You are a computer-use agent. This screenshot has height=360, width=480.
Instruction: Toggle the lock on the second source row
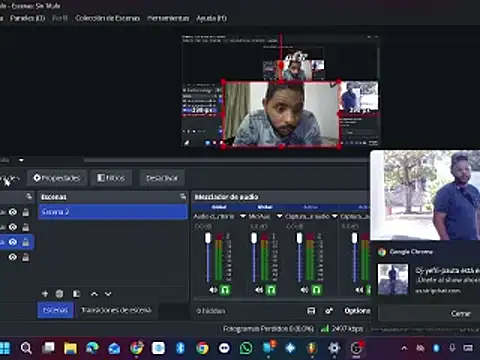click(x=26, y=227)
